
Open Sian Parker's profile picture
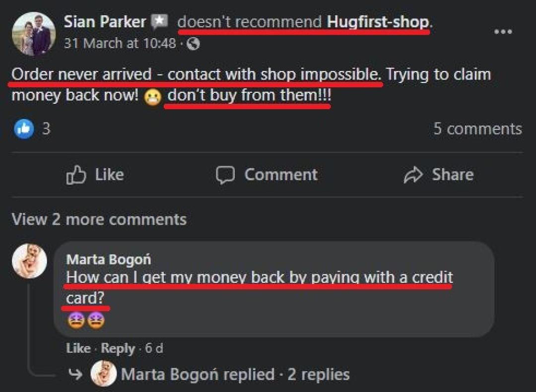34,33
